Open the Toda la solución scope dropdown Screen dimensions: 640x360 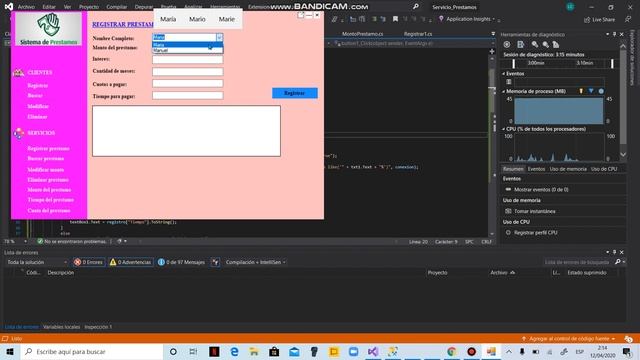(x=37, y=262)
